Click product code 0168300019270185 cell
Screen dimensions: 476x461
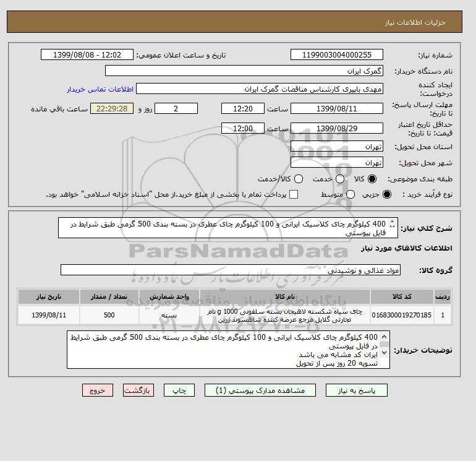point(402,315)
